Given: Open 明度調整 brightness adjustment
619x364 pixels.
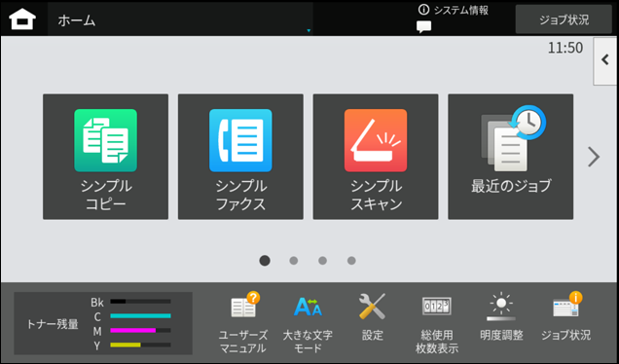Looking at the screenshot, I should (501, 317).
